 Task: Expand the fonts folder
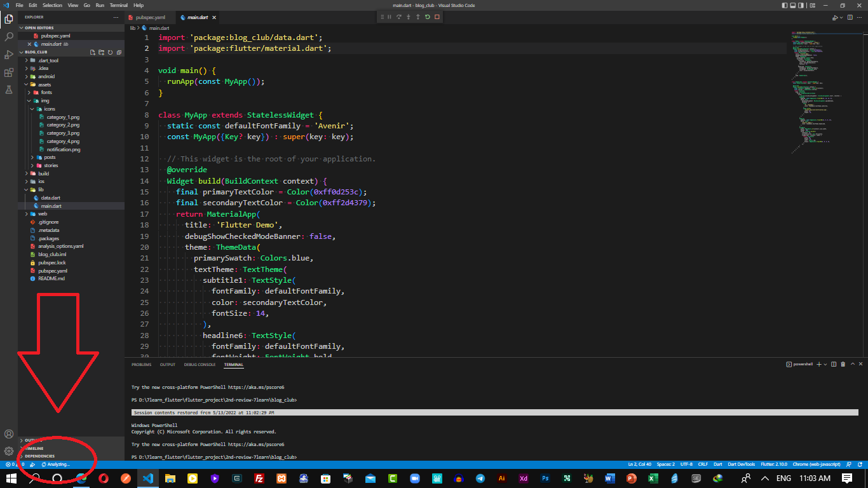[46, 92]
